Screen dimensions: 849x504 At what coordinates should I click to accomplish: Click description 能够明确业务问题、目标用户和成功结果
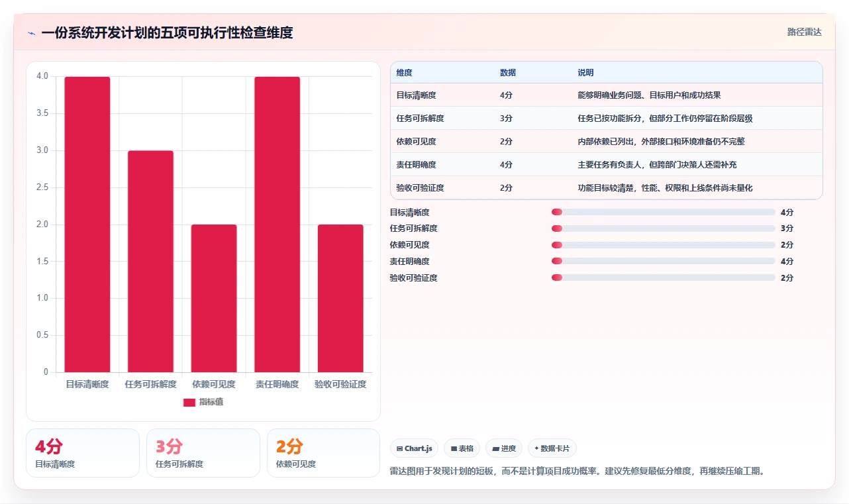point(649,95)
